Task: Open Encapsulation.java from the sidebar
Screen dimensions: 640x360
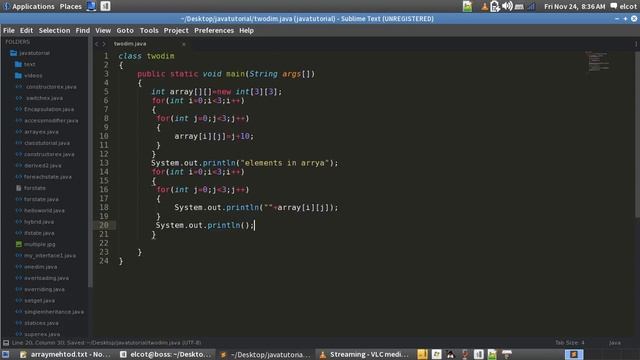Action: click(x=49, y=109)
